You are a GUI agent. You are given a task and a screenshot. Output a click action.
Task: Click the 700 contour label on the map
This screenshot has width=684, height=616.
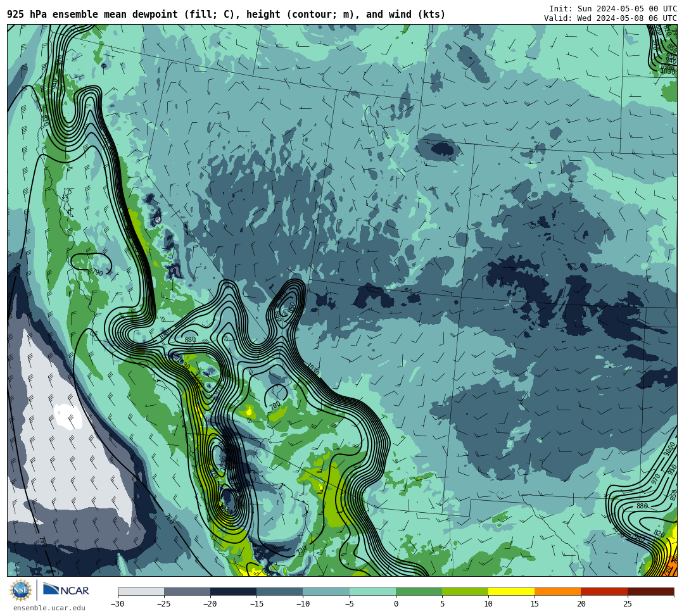pyautogui.click(x=275, y=405)
